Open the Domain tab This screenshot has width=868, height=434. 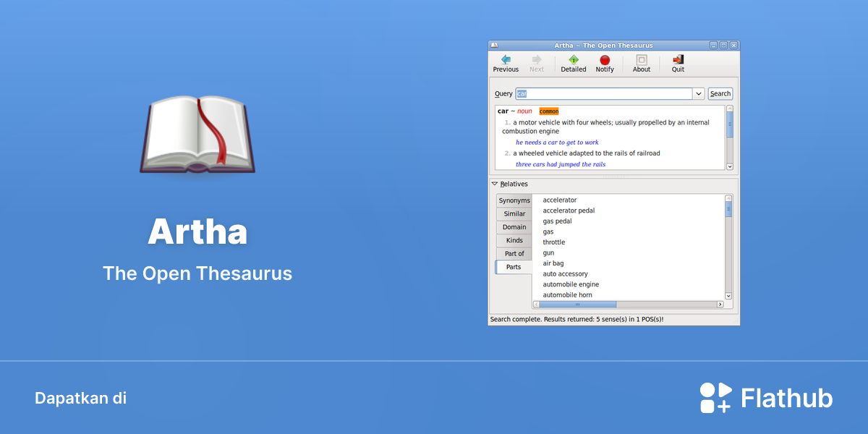coord(514,227)
